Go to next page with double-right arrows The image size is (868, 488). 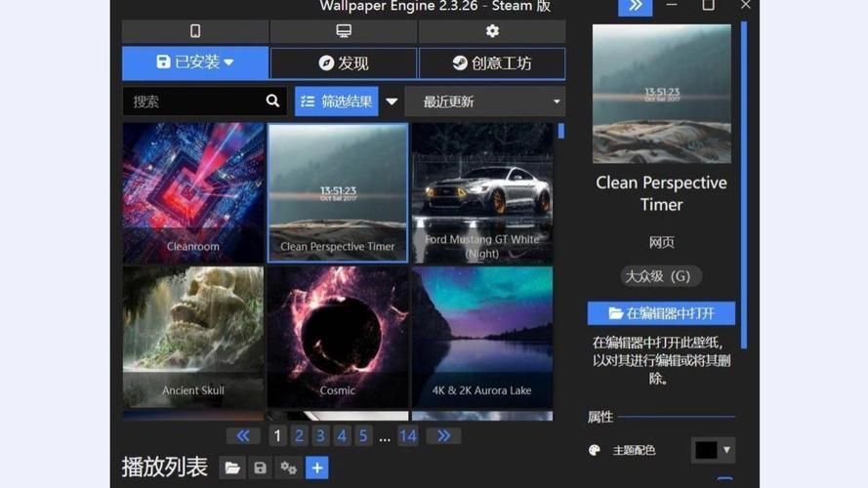pyautogui.click(x=444, y=436)
